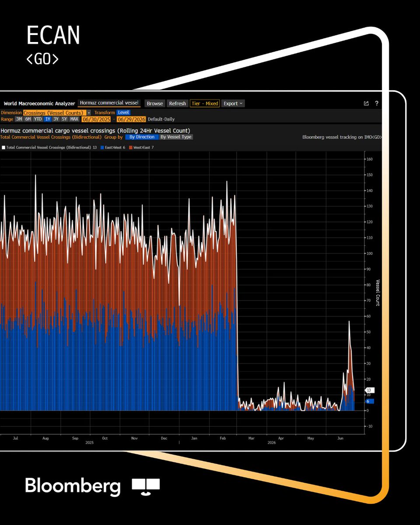The height and width of the screenshot is (525, 420).
Task: Click 'World Macroeconomic Analyzer' title
Action: pos(39,104)
